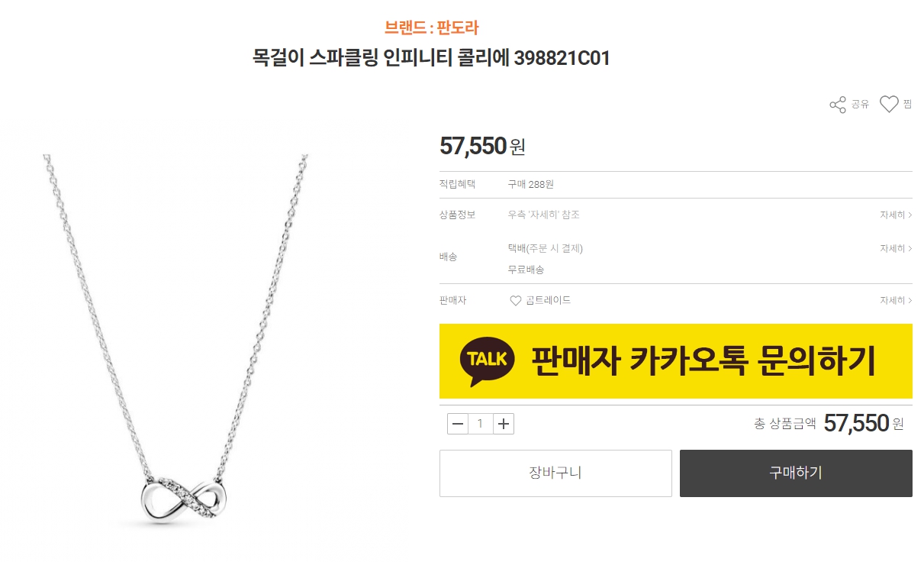This screenshot has height=562, width=924.
Task: Expand 상품정보 details via 자세히
Action: tap(896, 215)
